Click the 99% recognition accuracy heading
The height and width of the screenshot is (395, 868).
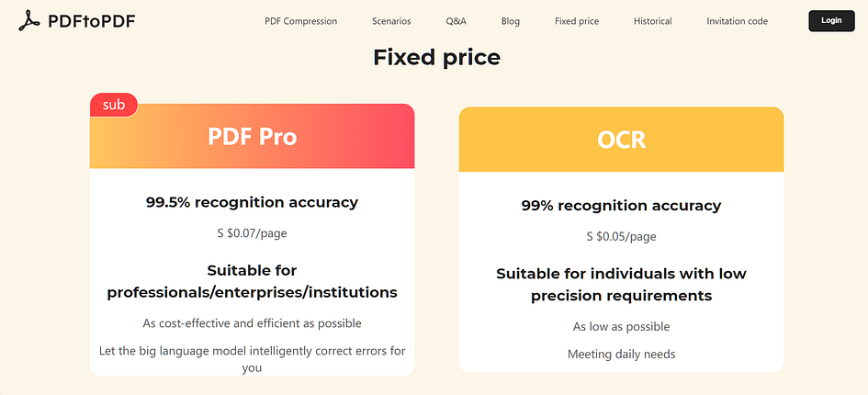point(621,206)
